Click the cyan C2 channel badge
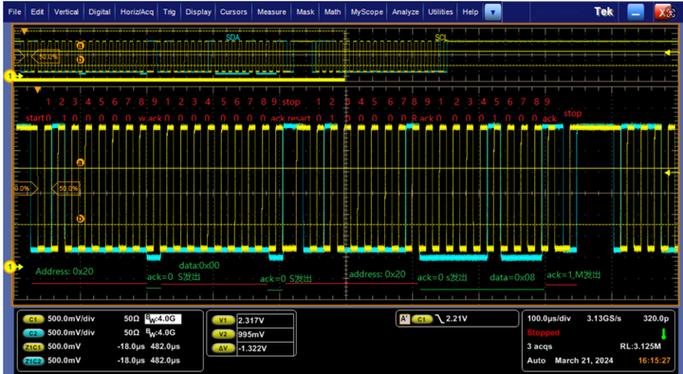This screenshot has height=374, width=683. (x=33, y=333)
